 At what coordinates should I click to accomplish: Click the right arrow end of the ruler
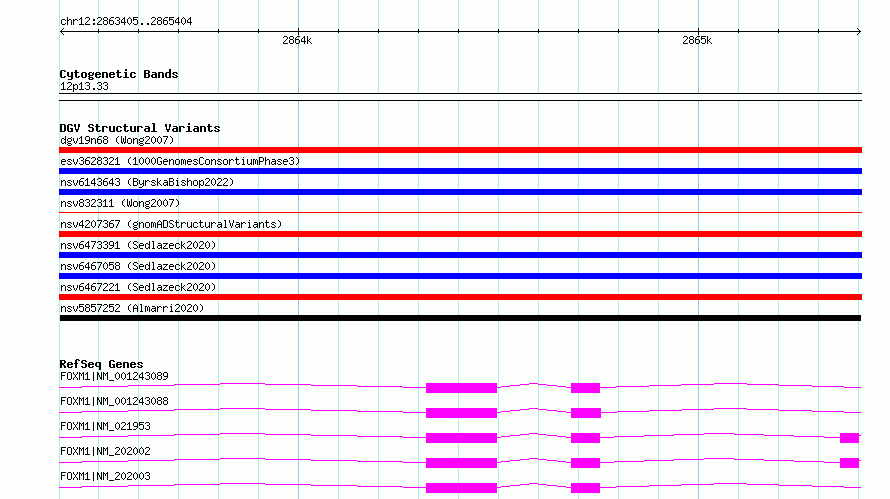coord(859,31)
